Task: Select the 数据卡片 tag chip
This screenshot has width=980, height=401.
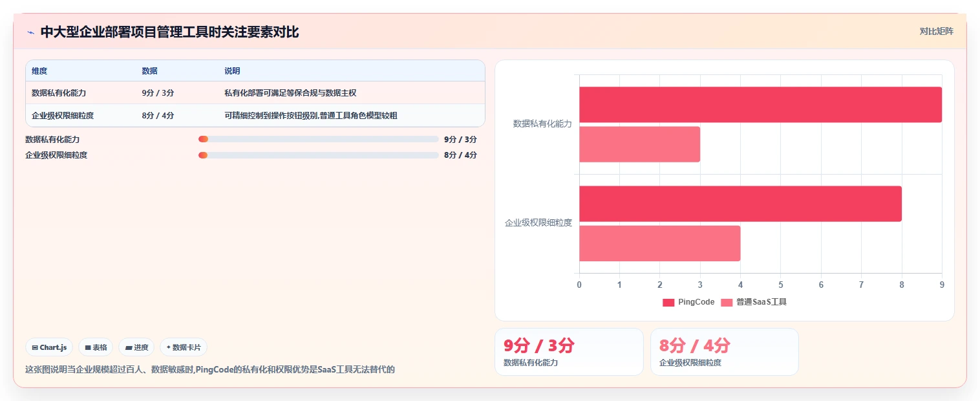Action: (184, 347)
